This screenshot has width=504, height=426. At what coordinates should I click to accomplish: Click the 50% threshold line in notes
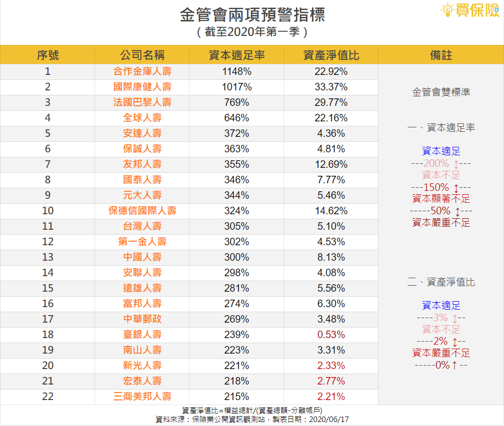[441, 211]
